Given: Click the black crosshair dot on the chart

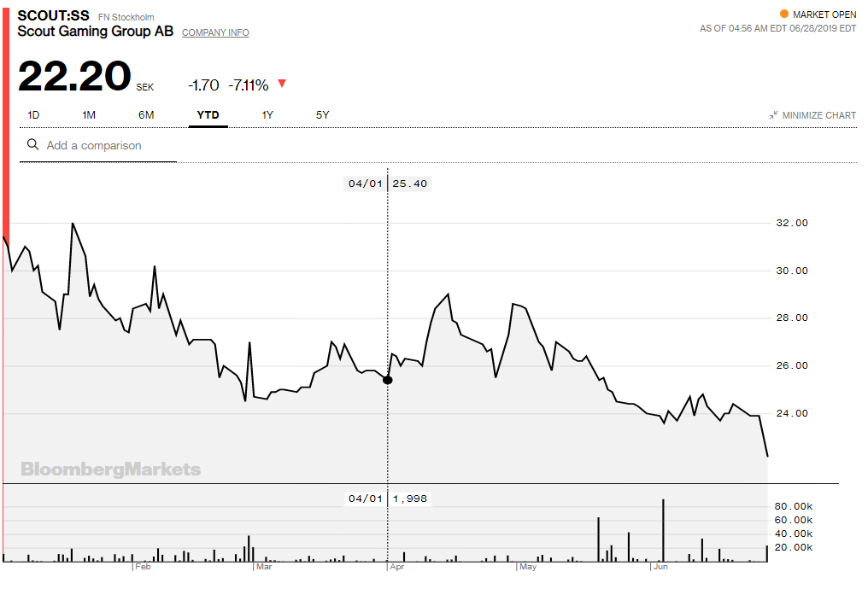Looking at the screenshot, I should pos(388,379).
